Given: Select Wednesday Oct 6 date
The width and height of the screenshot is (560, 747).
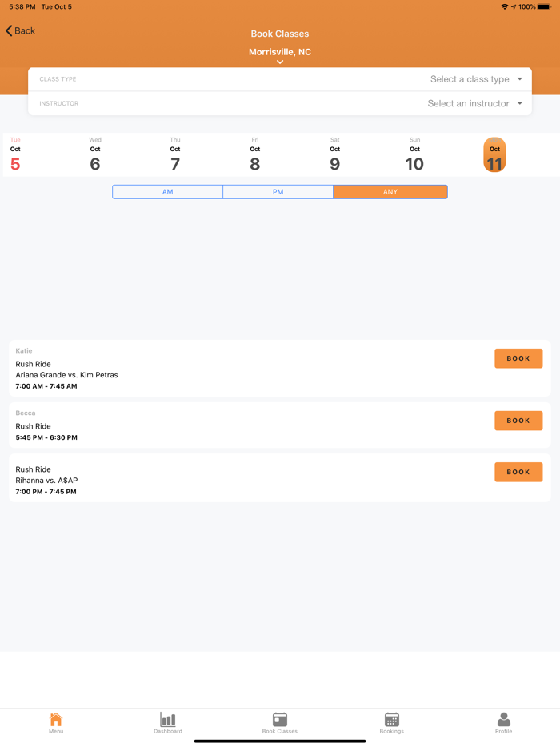Looking at the screenshot, I should 95,155.
